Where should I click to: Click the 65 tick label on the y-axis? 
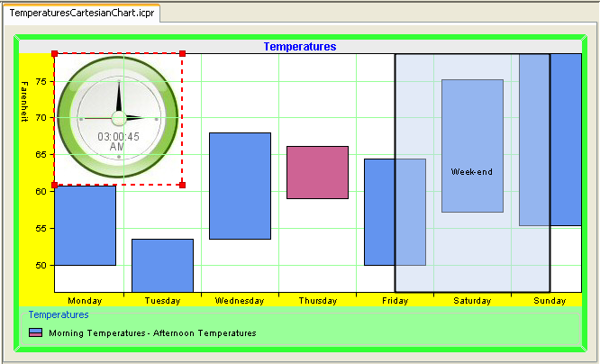(41, 154)
